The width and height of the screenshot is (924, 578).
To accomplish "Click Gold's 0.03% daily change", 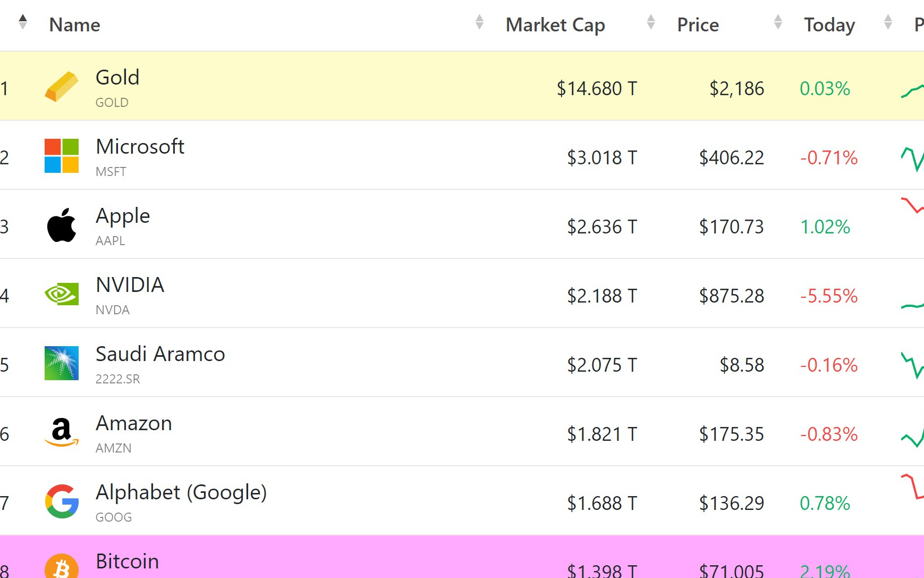I will 825,89.
